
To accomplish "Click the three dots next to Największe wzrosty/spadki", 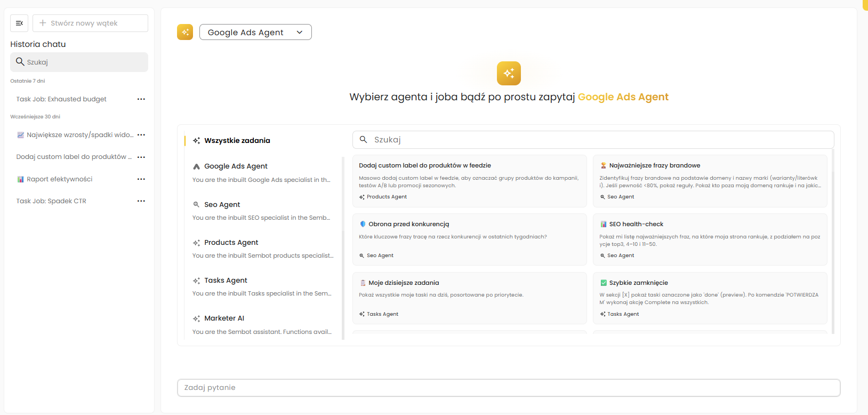I will tap(141, 135).
